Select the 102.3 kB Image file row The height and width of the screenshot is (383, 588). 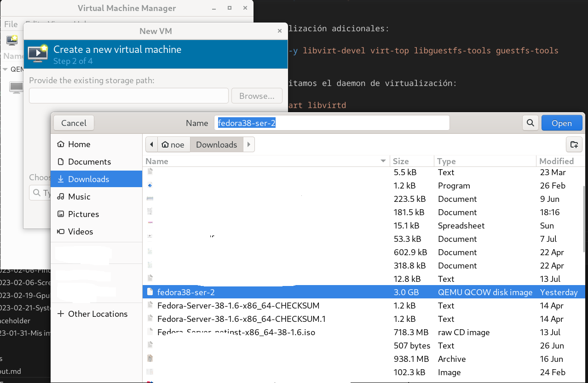[363, 372]
